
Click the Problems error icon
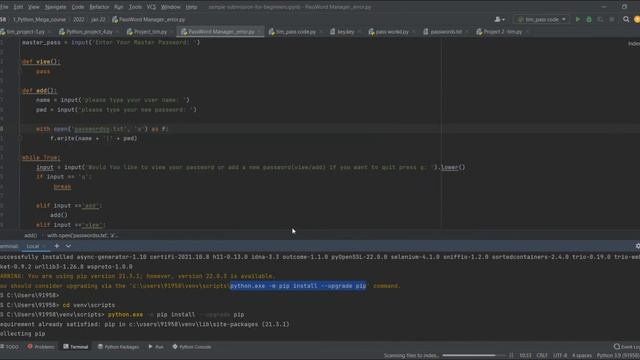(30, 347)
